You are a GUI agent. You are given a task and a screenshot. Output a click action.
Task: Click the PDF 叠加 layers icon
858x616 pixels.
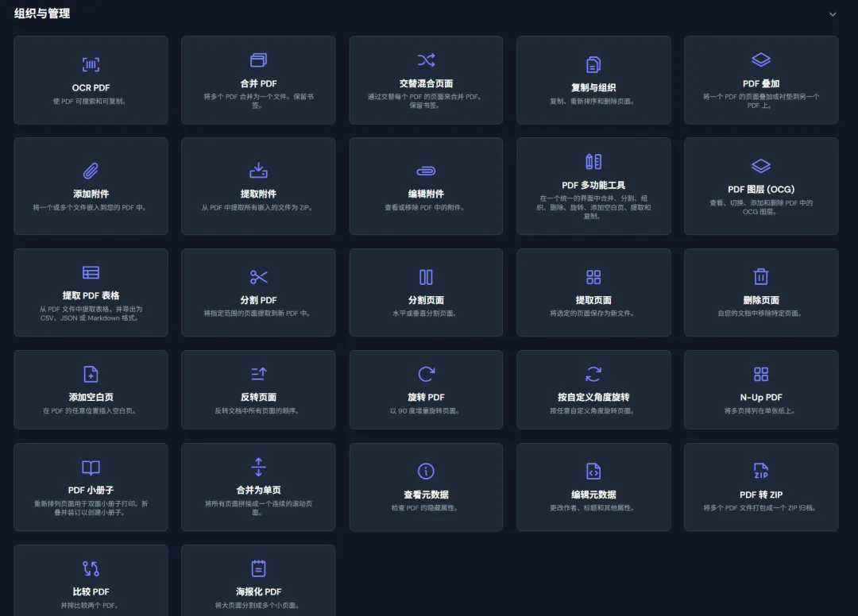coord(760,60)
